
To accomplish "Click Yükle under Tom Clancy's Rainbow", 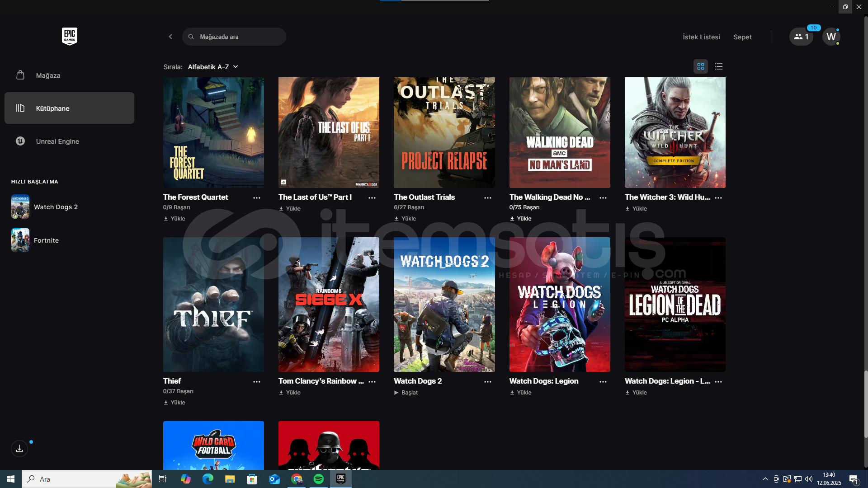I will tap(290, 393).
